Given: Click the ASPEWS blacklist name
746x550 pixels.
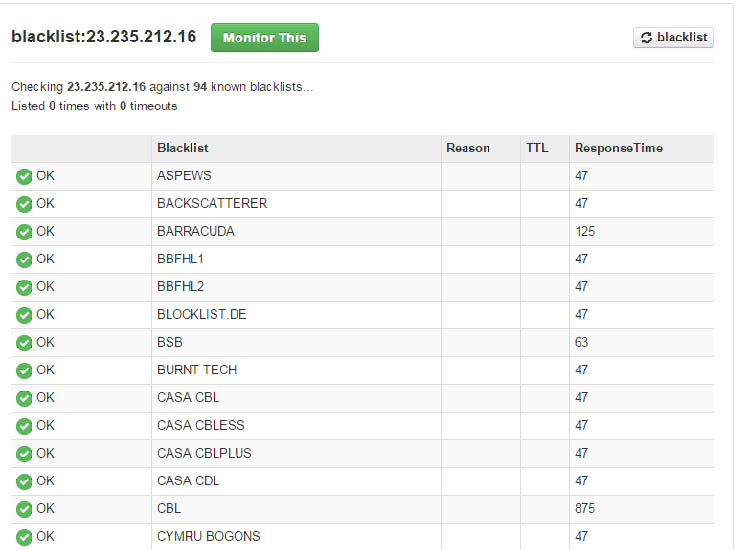Looking at the screenshot, I should click(184, 176).
